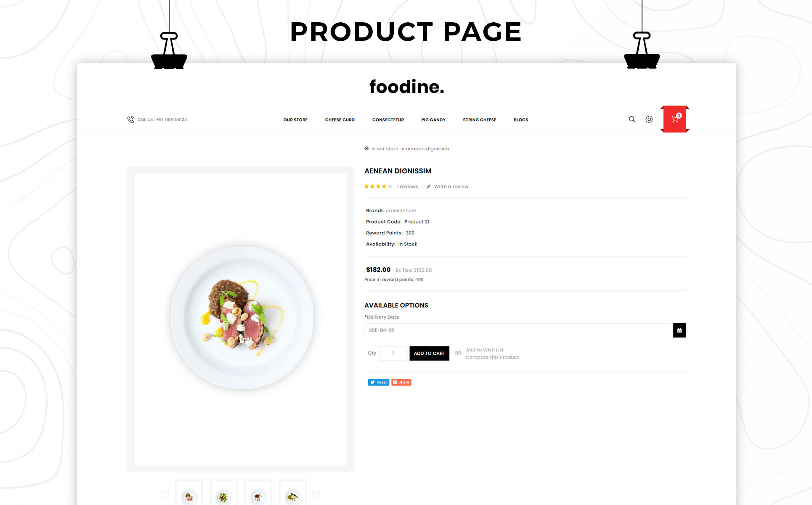Show next product thumbnails arrow
Screen dimensions: 812x505
(316, 495)
